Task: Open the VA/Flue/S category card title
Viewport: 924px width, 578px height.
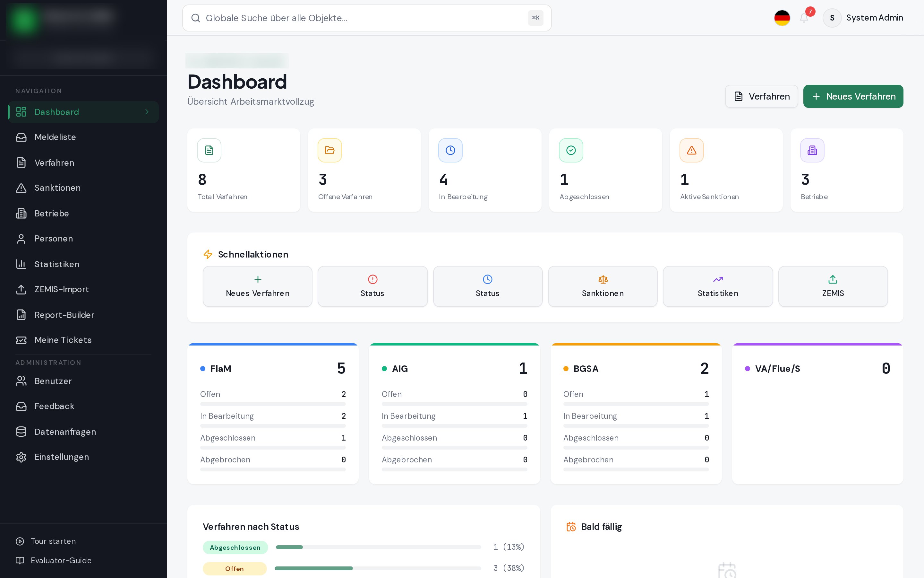Action: (x=777, y=369)
